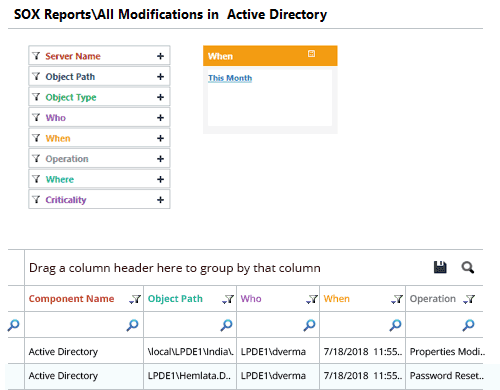Sort by the Component Name column header
The width and height of the screenshot is (500, 390).
[71, 299]
